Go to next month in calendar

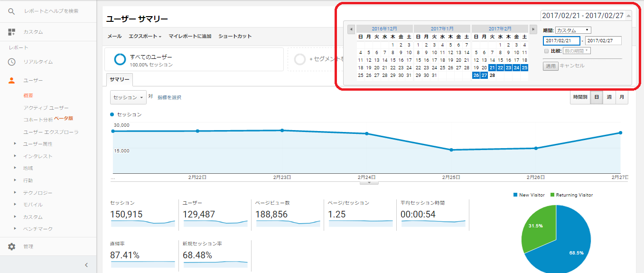click(533, 29)
